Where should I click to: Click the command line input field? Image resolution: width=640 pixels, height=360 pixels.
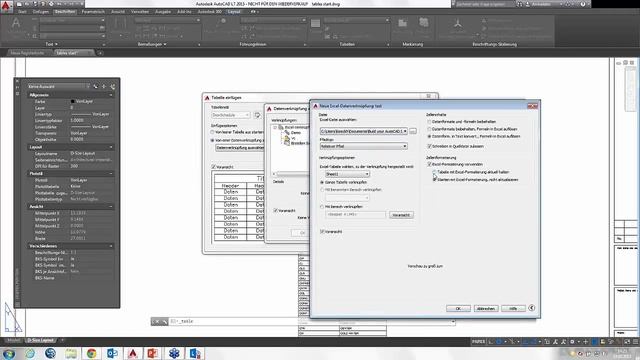310,322
